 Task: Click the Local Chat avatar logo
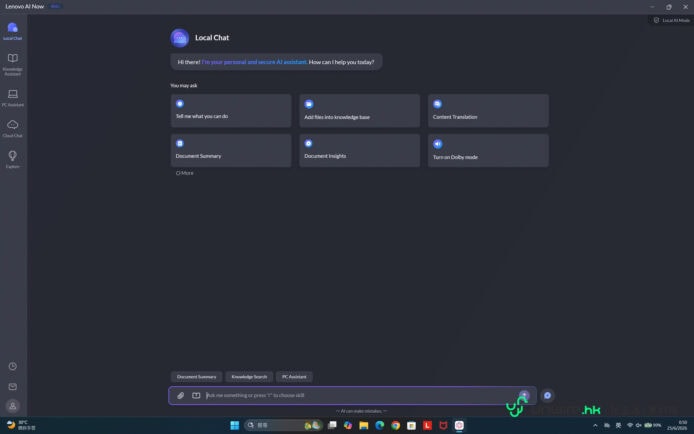tap(180, 38)
